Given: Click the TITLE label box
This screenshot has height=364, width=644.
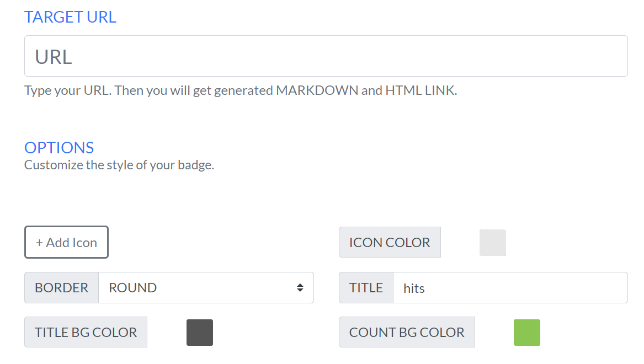Looking at the screenshot, I should (x=366, y=288).
